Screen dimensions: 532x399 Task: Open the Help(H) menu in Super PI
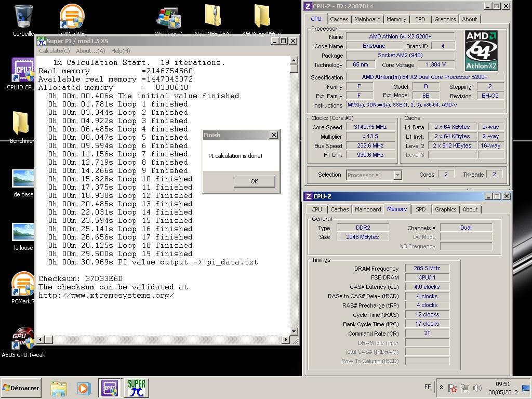pos(121,51)
